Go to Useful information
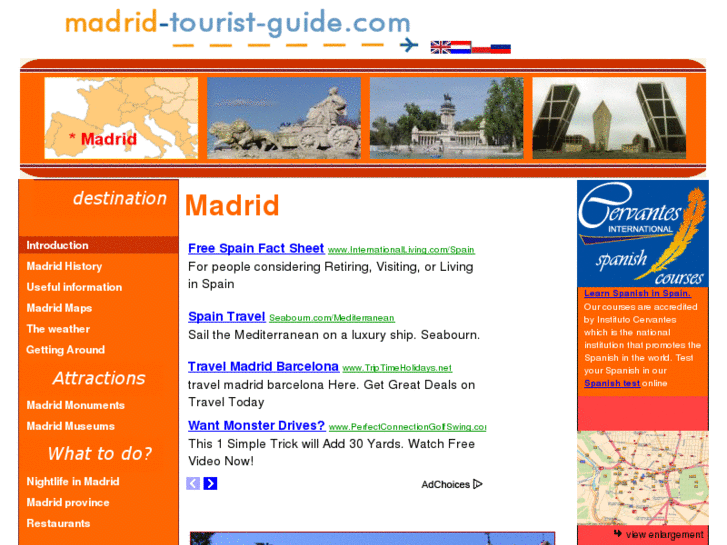The height and width of the screenshot is (545, 727). pos(74,287)
